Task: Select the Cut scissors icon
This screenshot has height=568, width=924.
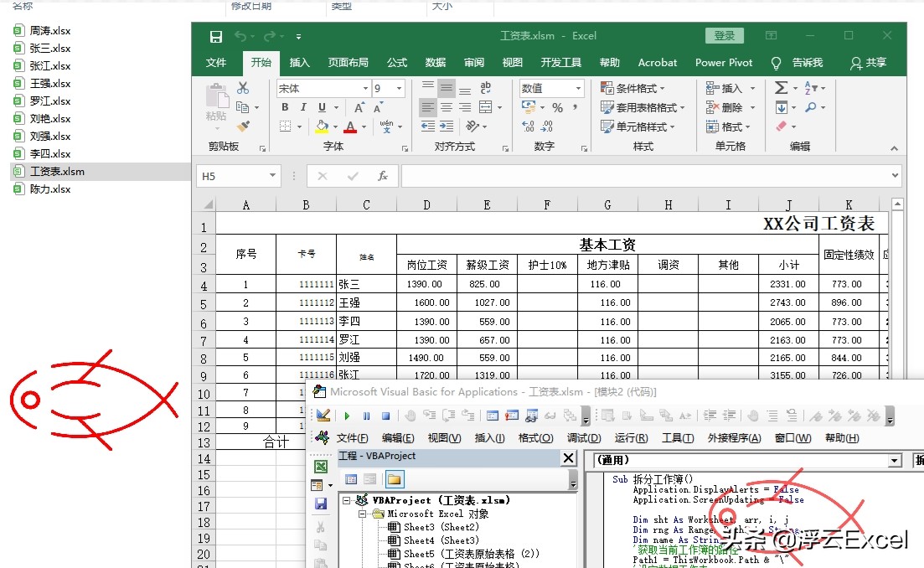Action: pos(243,87)
